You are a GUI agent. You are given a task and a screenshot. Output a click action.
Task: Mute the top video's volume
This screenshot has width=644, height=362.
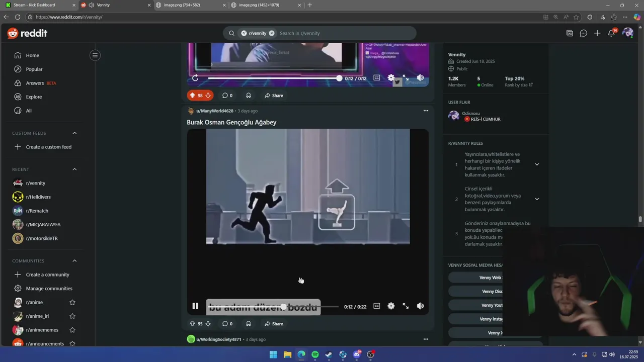420,78
